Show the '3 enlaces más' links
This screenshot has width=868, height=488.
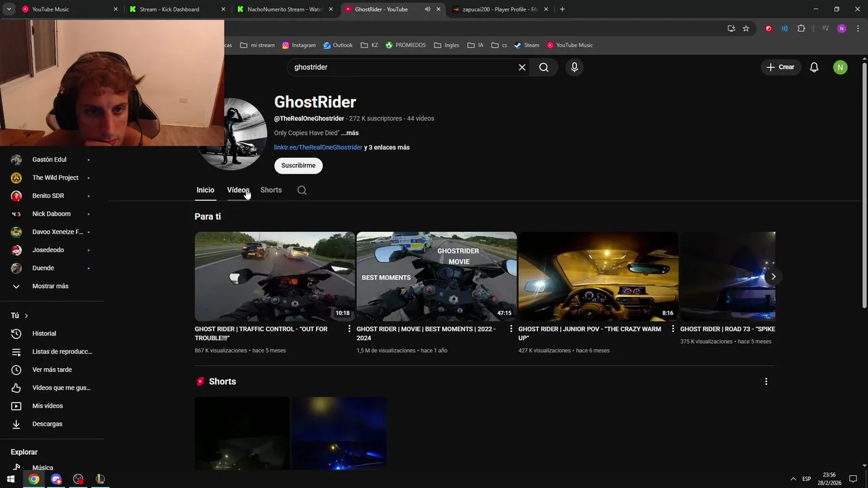(387, 147)
